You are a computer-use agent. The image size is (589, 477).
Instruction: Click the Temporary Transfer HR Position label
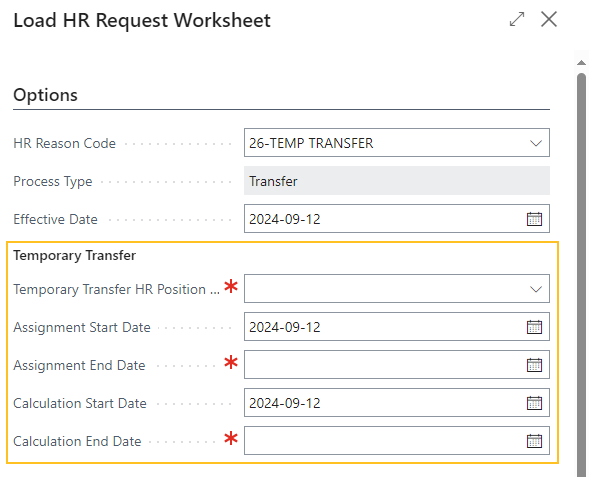coord(116,290)
